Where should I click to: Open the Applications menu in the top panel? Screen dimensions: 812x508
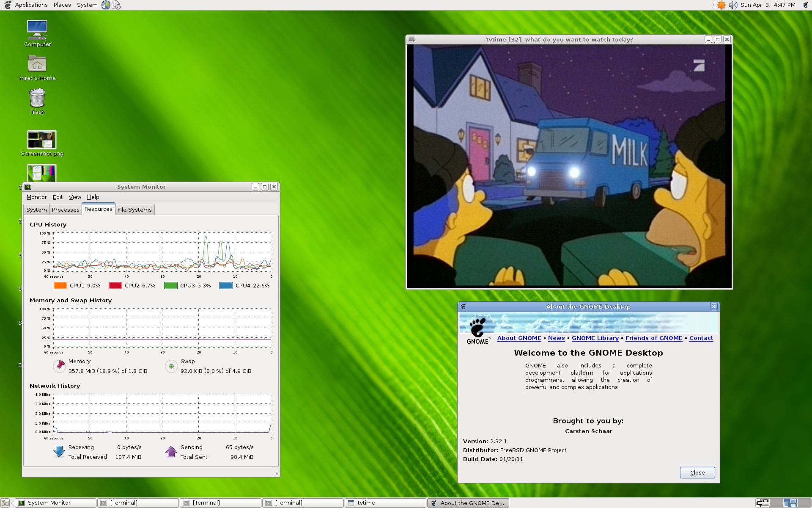pyautogui.click(x=31, y=5)
